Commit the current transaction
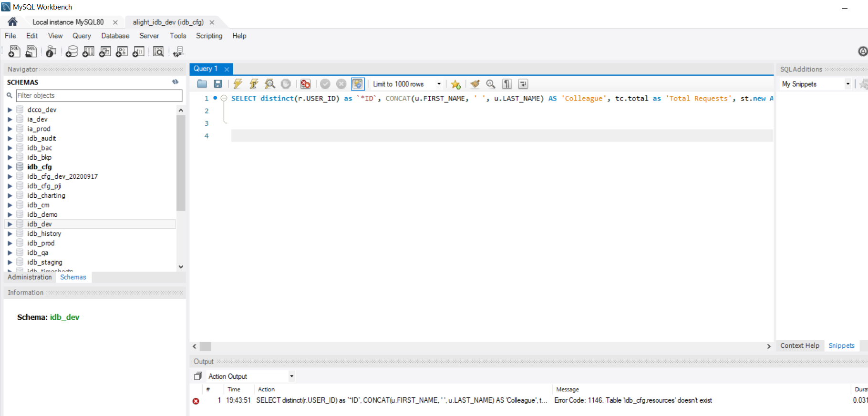 (325, 84)
